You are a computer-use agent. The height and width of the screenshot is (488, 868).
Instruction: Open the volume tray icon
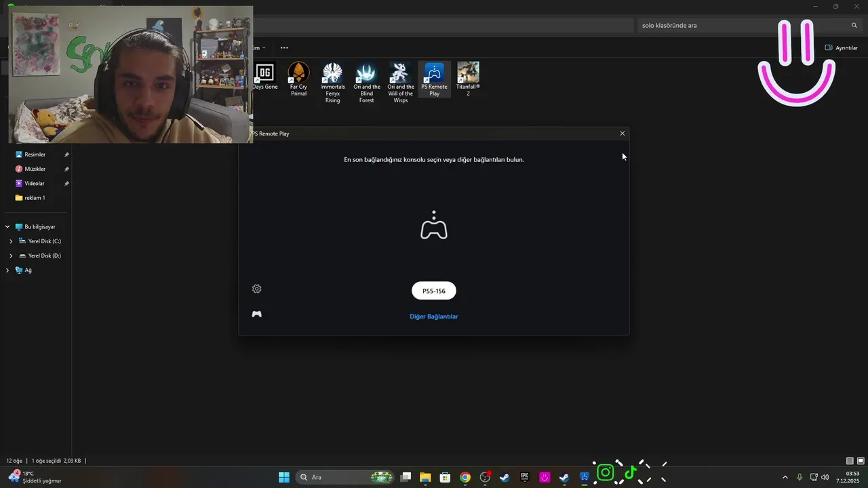(825, 477)
